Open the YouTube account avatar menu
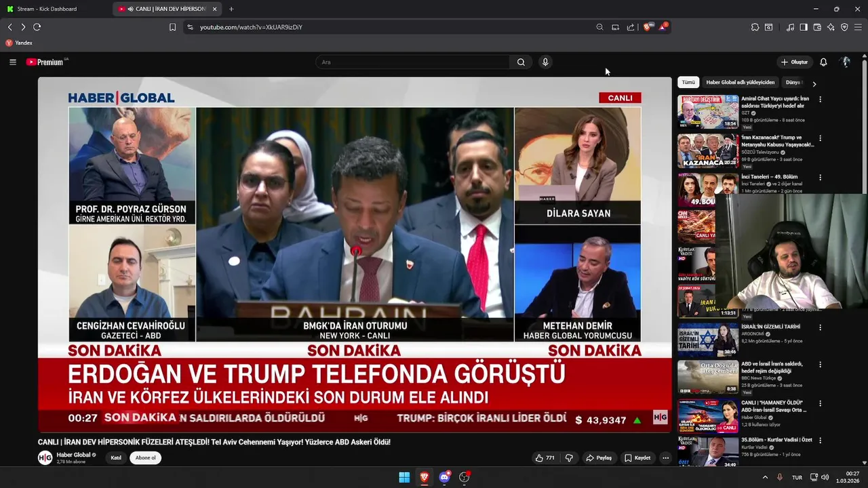Viewport: 868px width, 488px height. [x=846, y=62]
